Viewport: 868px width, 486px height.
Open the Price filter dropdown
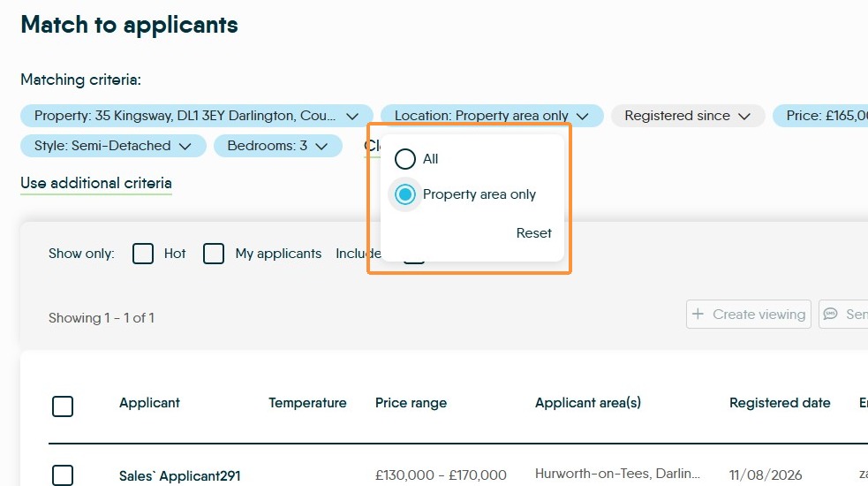(820, 116)
